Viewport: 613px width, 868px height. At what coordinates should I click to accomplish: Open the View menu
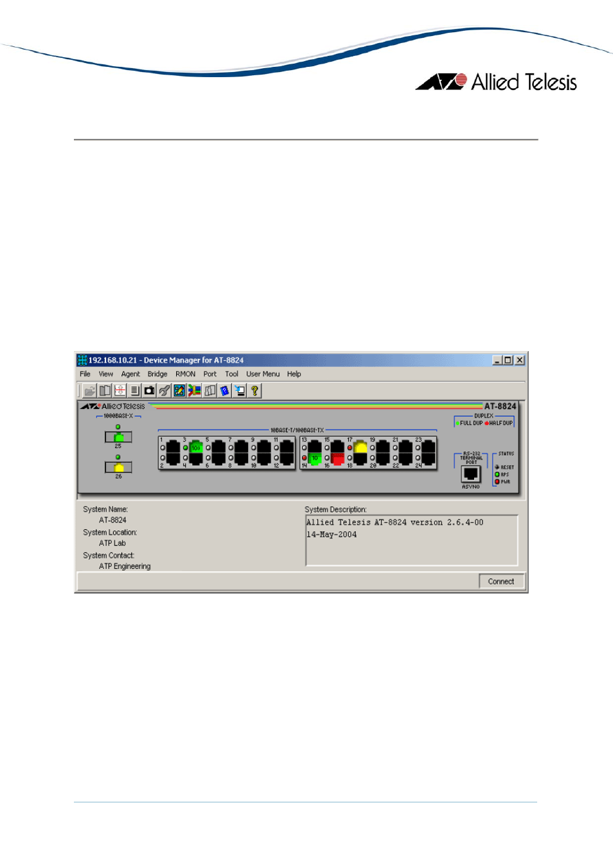(x=106, y=374)
